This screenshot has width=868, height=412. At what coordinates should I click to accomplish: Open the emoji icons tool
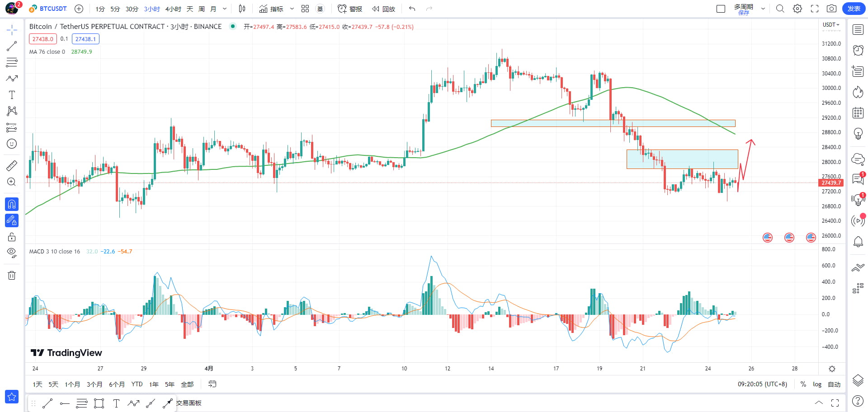click(12, 144)
